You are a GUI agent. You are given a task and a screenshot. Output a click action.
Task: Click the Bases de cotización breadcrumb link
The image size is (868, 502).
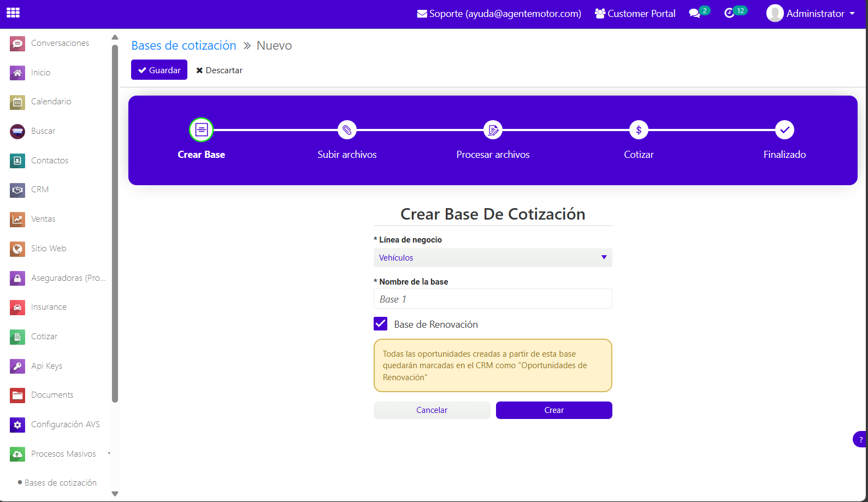[x=184, y=45]
